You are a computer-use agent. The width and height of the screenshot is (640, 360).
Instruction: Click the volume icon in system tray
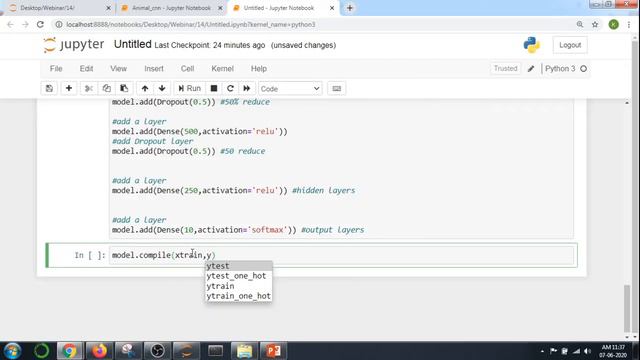pyautogui.click(x=587, y=351)
